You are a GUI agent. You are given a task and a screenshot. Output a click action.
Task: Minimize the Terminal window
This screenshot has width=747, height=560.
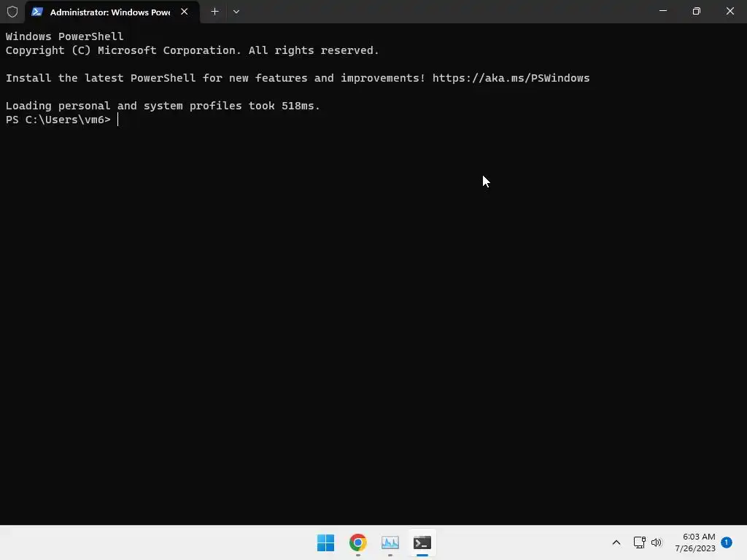coord(662,11)
